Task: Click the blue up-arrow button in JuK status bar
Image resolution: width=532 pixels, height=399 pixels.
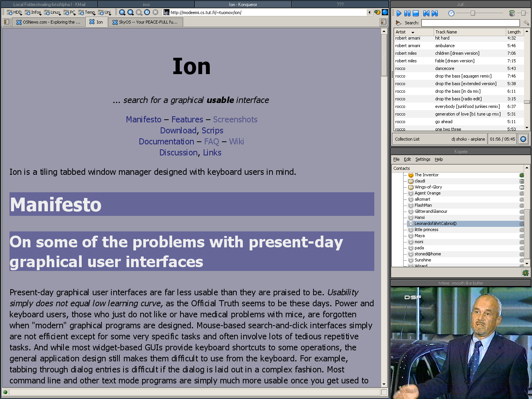Action: click(x=523, y=139)
